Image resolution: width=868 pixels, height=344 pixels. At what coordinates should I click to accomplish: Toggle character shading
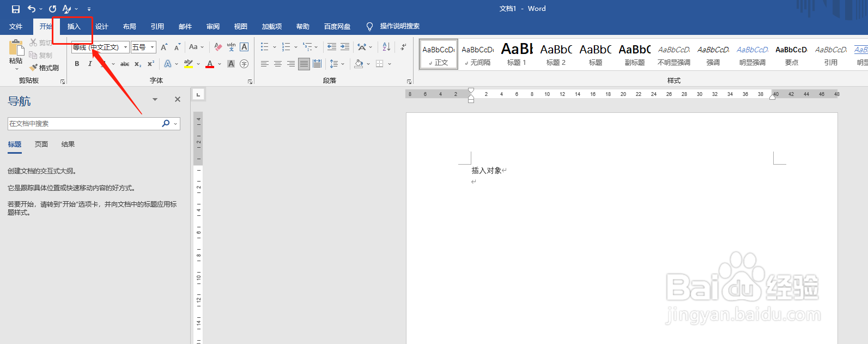(x=231, y=64)
